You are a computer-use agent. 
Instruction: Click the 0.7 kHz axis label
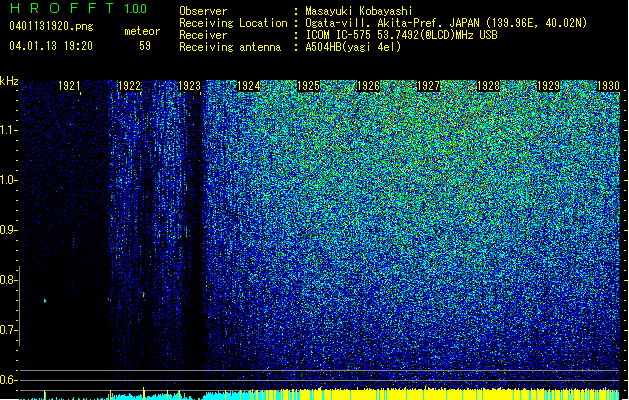click(x=8, y=330)
